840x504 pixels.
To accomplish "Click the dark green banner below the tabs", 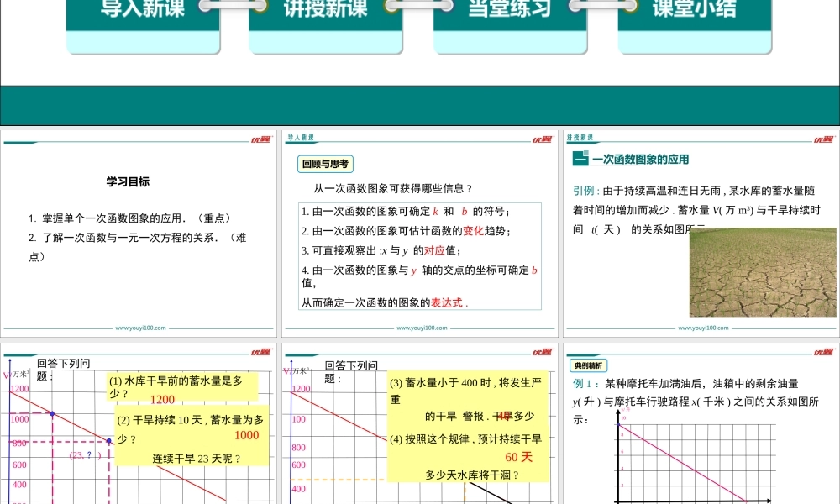I will tap(420, 105).
